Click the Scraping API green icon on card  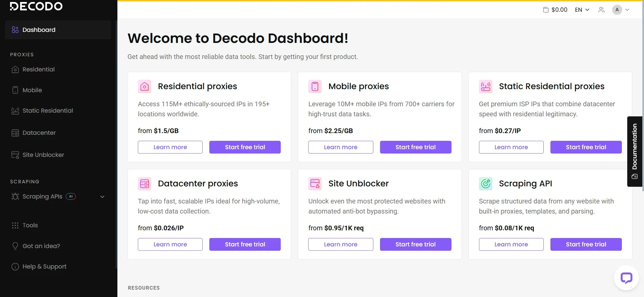tap(486, 183)
